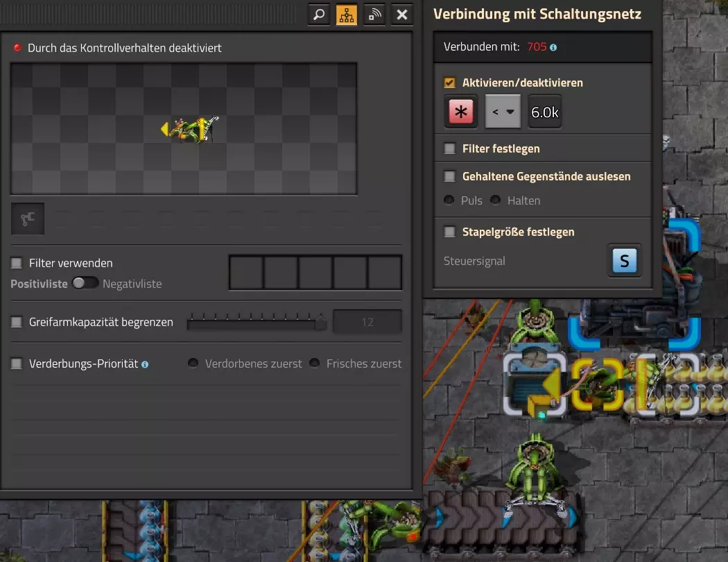The height and width of the screenshot is (562, 728).
Task: Click the info icon next to Verderbungs-Priorität
Action: click(145, 364)
